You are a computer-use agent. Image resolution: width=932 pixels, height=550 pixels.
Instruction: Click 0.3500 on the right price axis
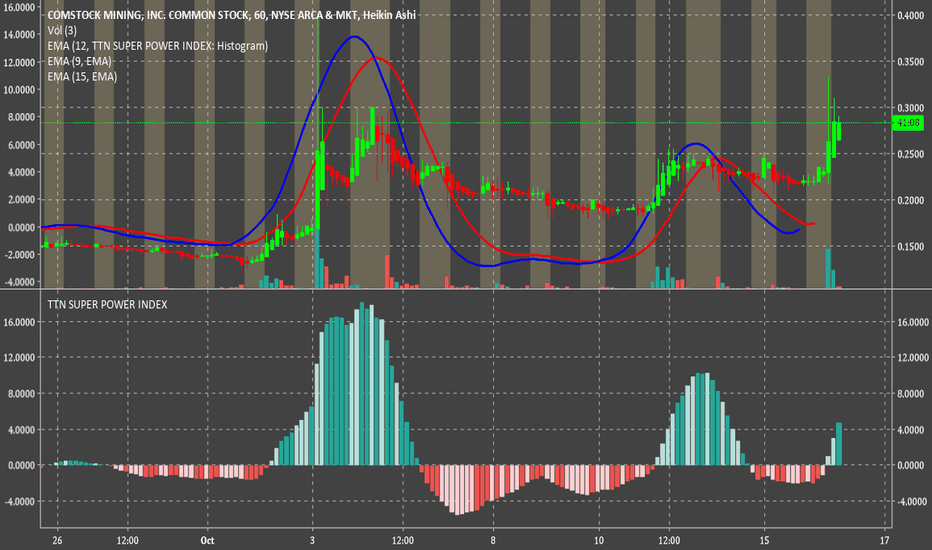coord(910,62)
